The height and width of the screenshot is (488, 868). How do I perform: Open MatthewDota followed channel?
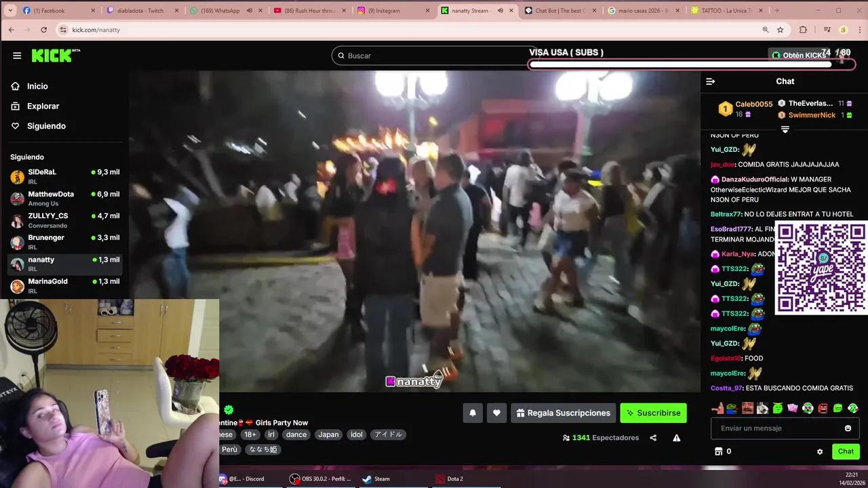tap(64, 198)
